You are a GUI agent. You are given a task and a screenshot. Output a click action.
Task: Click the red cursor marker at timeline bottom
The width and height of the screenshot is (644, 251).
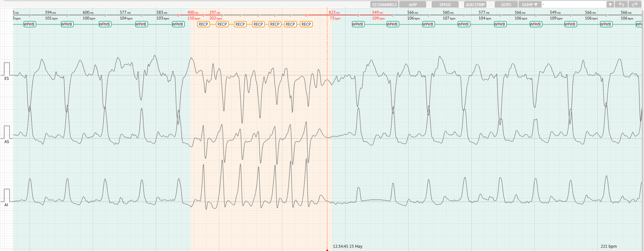point(327,249)
